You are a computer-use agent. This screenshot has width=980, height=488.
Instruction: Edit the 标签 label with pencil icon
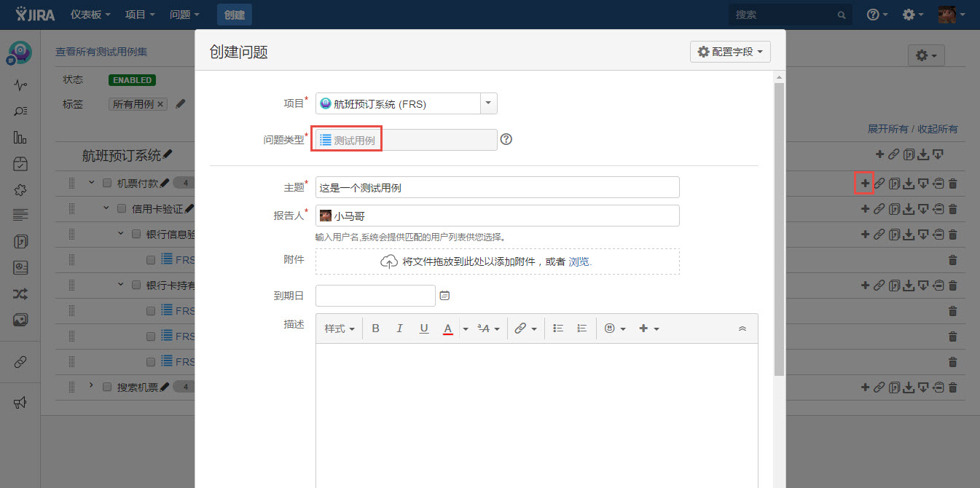click(x=181, y=104)
